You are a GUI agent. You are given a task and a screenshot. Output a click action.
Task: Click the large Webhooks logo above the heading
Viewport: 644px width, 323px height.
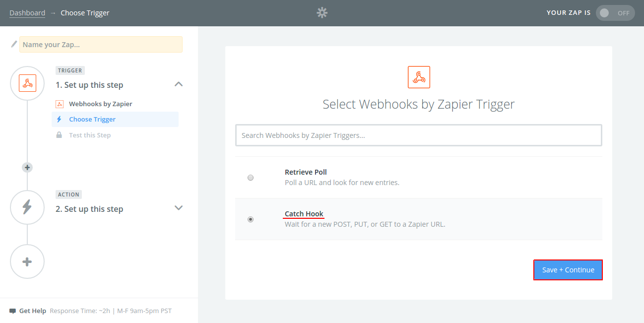[419, 77]
